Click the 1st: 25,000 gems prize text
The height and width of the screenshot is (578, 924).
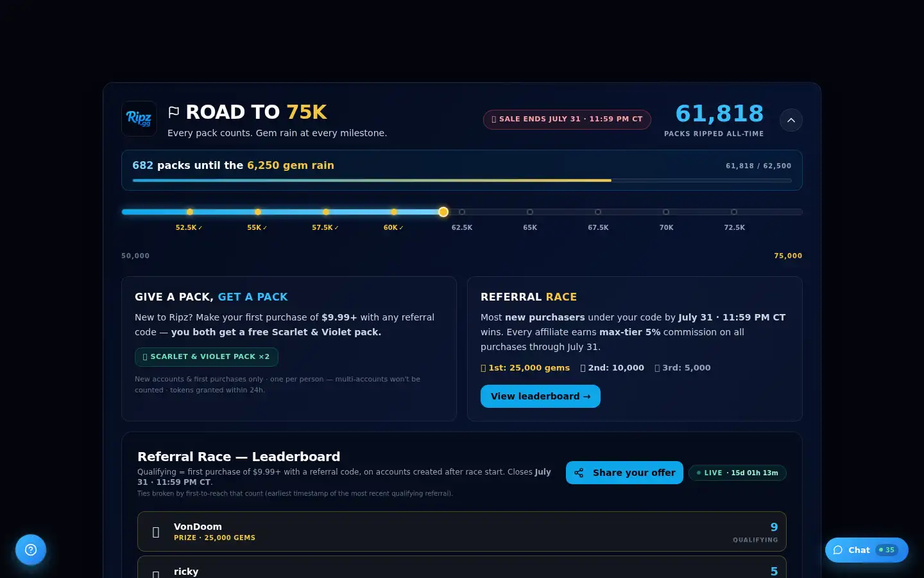point(525,368)
